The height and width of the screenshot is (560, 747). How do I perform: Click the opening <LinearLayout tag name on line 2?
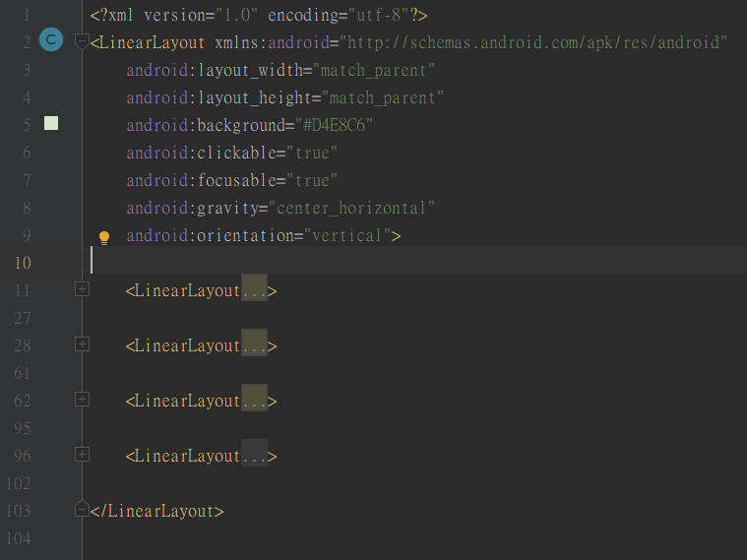[x=148, y=43]
